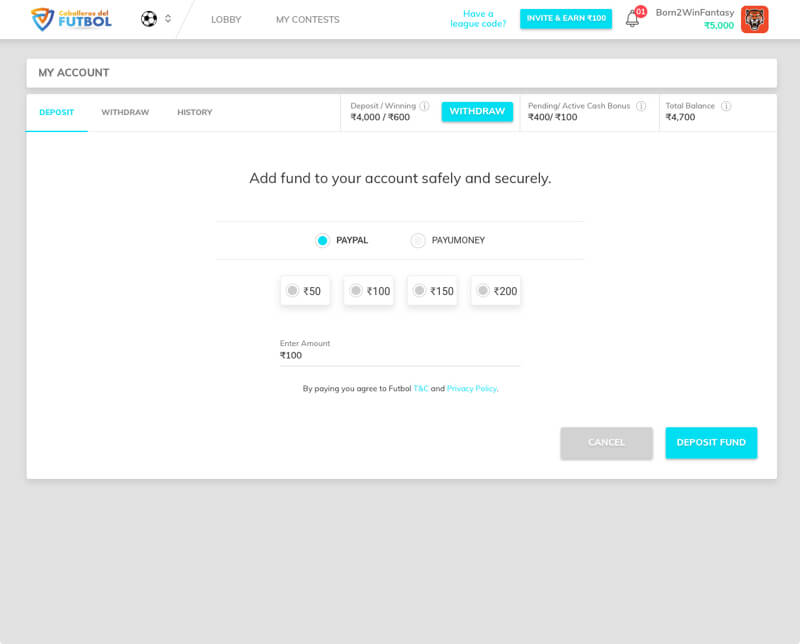Choose the ₹200 amount option

(496, 291)
